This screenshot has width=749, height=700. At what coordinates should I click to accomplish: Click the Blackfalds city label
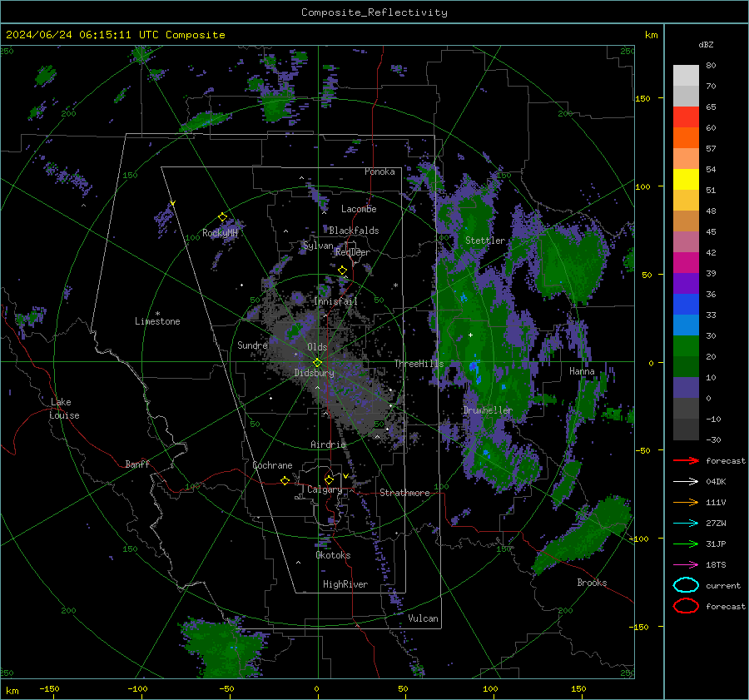coord(354,231)
